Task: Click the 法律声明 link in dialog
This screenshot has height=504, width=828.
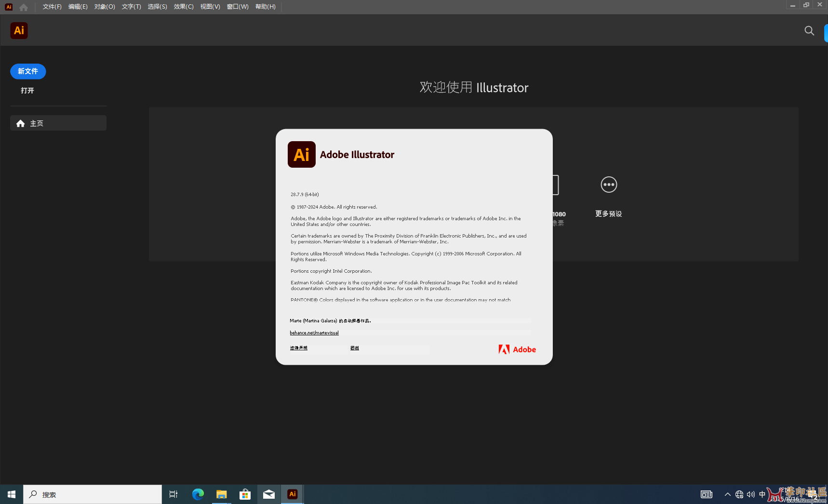Action: [x=299, y=348]
